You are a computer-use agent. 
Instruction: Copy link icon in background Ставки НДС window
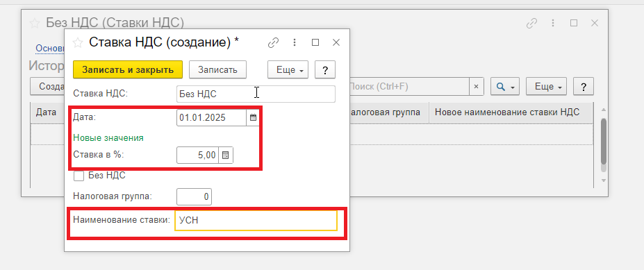[x=532, y=23]
